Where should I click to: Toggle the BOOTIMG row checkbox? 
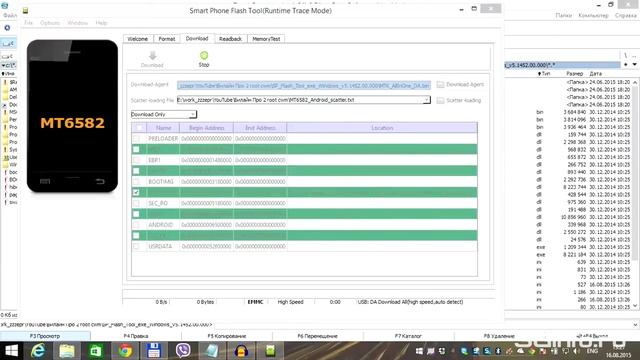pyautogui.click(x=136, y=182)
